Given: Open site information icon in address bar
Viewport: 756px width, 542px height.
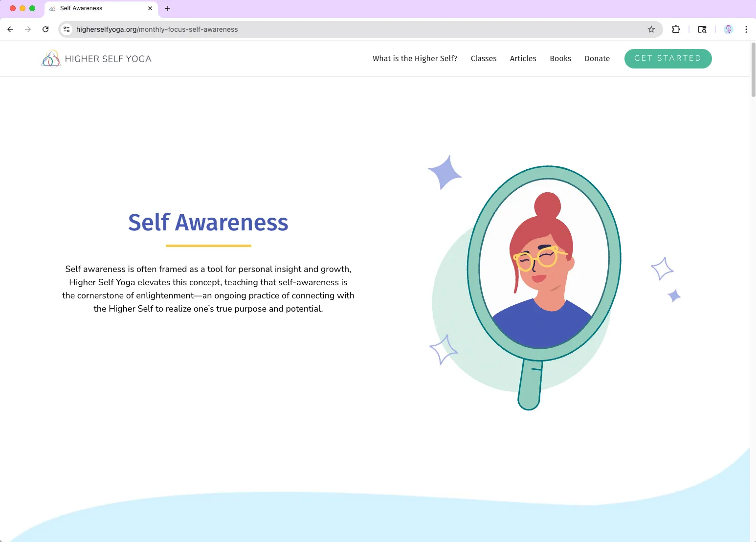Looking at the screenshot, I should click(67, 29).
